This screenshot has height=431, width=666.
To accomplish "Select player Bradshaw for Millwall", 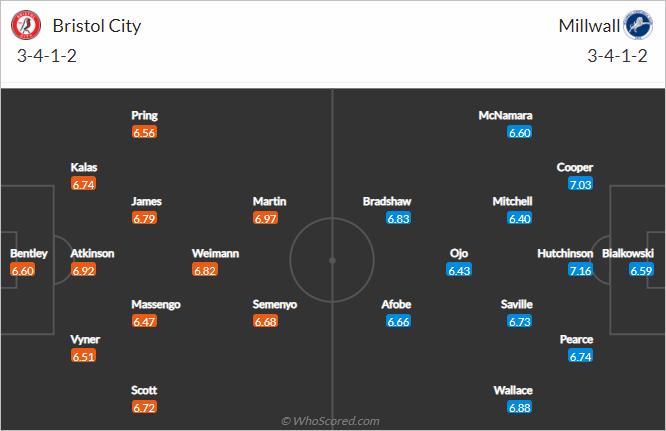I will pos(387,201).
